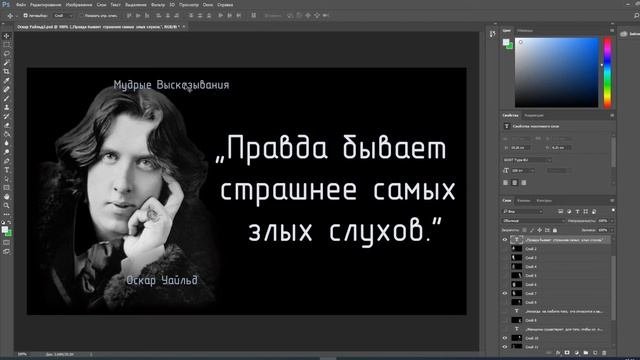Screen dimensions: 640x360
Task: Toggle the layer filter on/off switch
Action: 613,210
